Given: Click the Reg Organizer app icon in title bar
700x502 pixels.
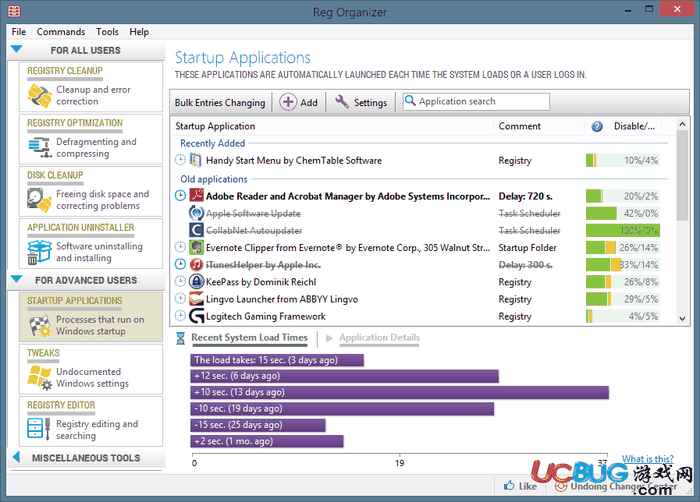Looking at the screenshot, I should coord(14,11).
